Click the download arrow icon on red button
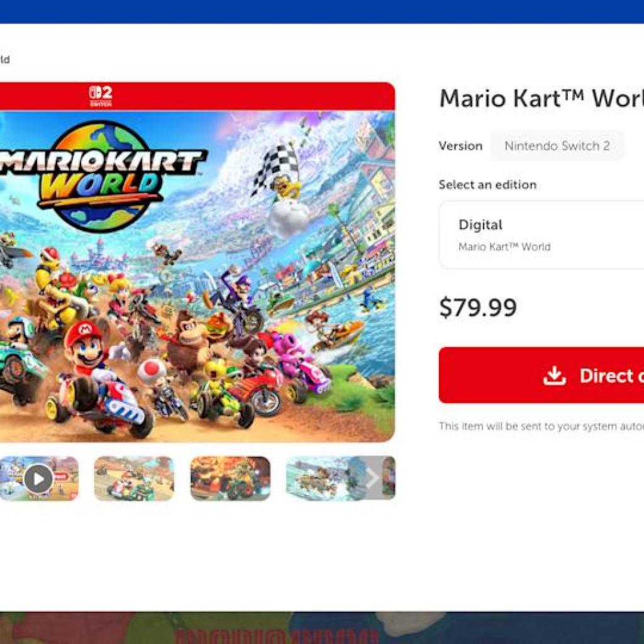 (x=555, y=375)
